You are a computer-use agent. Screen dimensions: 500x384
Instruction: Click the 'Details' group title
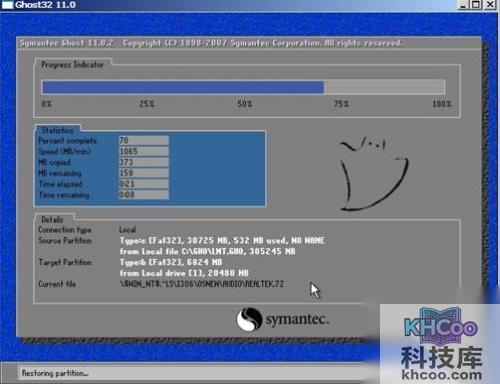(52, 219)
